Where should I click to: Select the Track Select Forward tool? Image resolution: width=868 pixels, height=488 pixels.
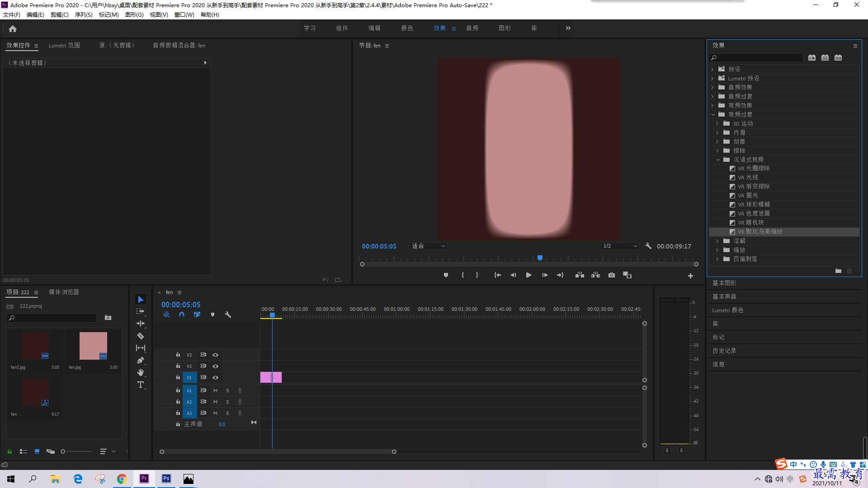141,311
